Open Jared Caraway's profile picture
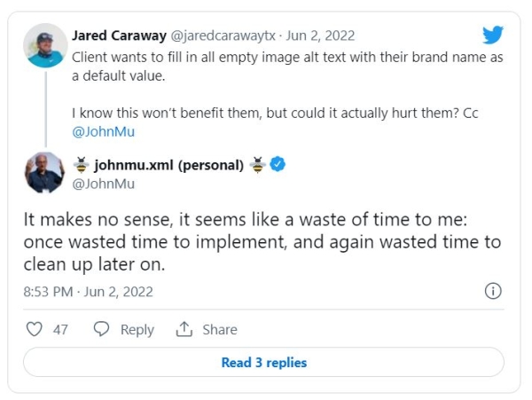 tap(44, 45)
